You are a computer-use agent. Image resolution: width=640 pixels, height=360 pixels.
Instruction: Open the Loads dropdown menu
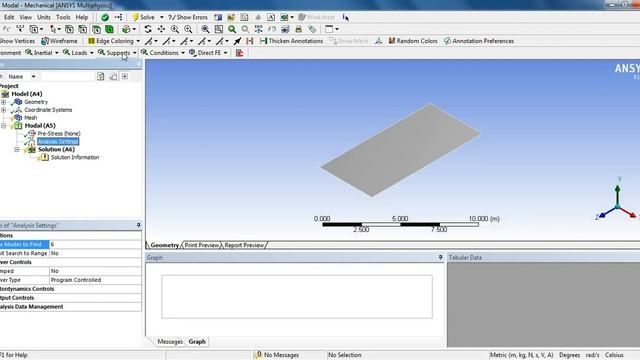click(x=78, y=53)
